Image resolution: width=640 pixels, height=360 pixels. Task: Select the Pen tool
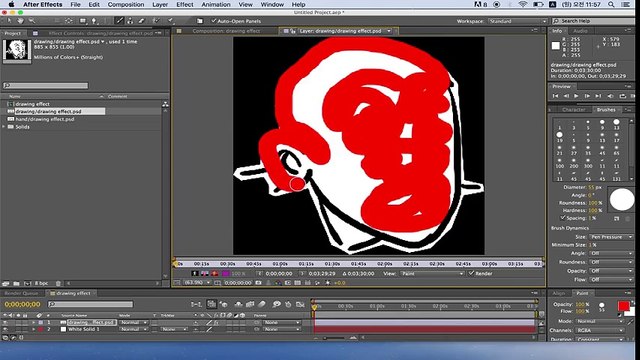click(x=95, y=21)
